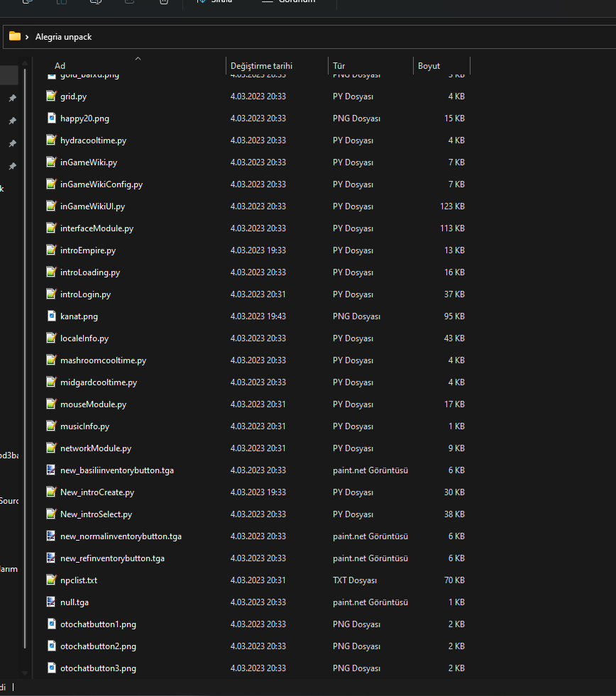
Task: Open the Alegria unpack breadcrumb
Action: 63,37
